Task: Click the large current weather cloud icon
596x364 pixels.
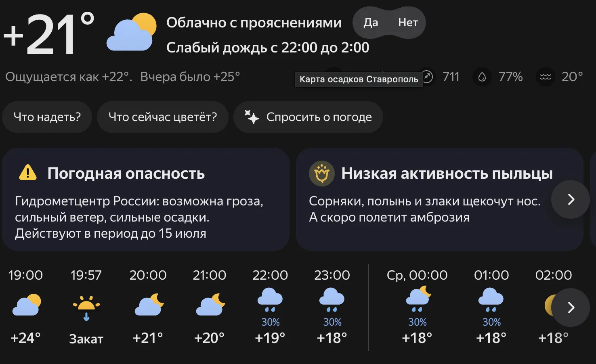Action: pyautogui.click(x=131, y=32)
